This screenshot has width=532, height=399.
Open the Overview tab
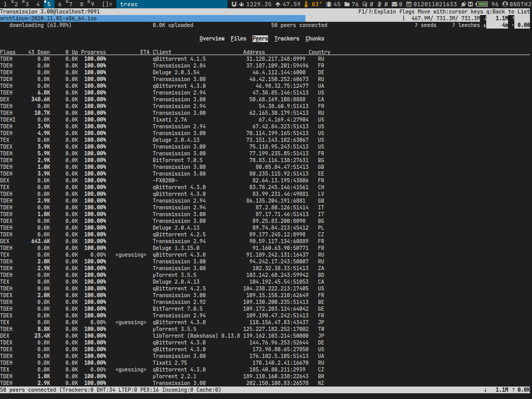coord(212,38)
